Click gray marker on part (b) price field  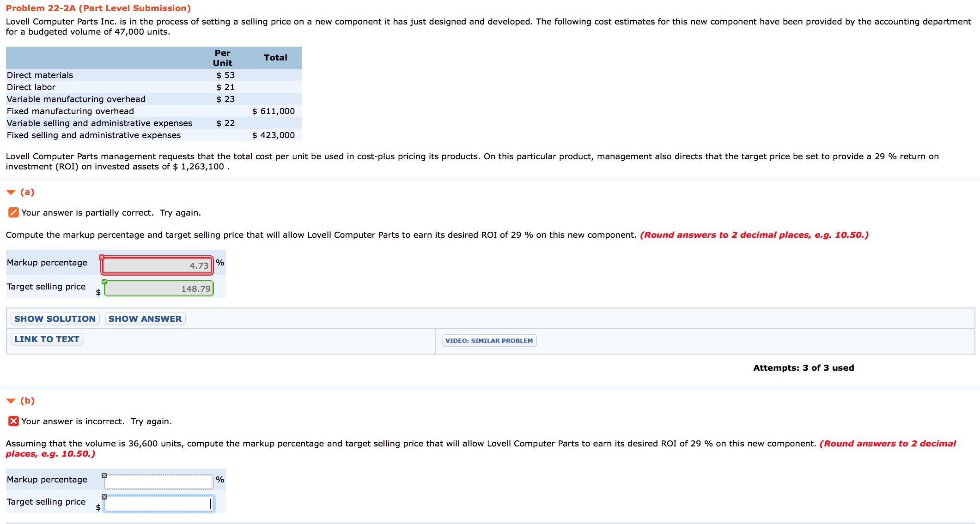point(104,497)
